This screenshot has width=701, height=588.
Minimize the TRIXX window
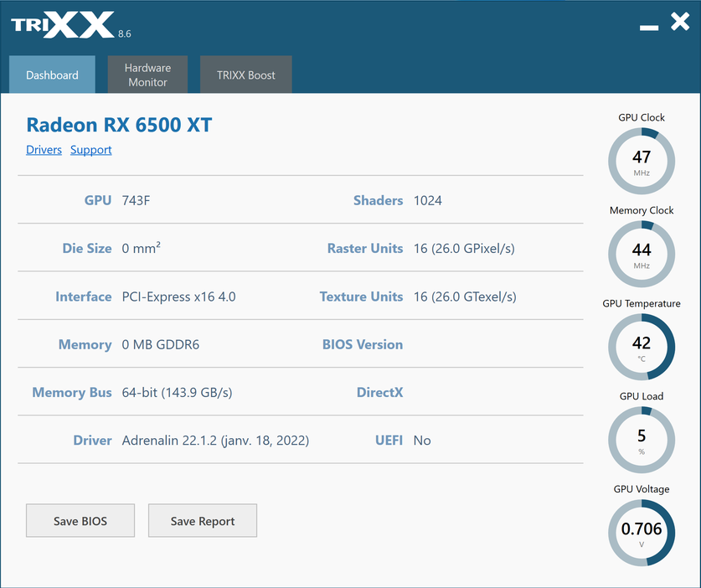point(649,28)
